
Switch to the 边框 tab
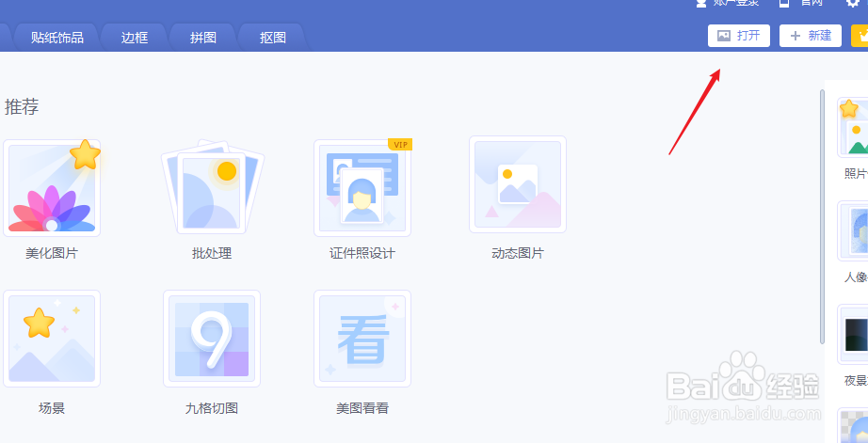[x=135, y=38]
